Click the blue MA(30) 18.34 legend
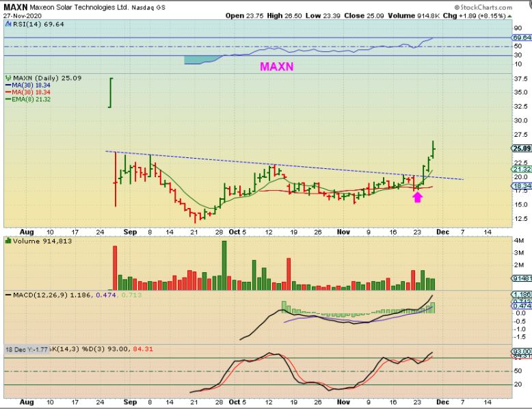The width and height of the screenshot is (532, 409). (28, 85)
